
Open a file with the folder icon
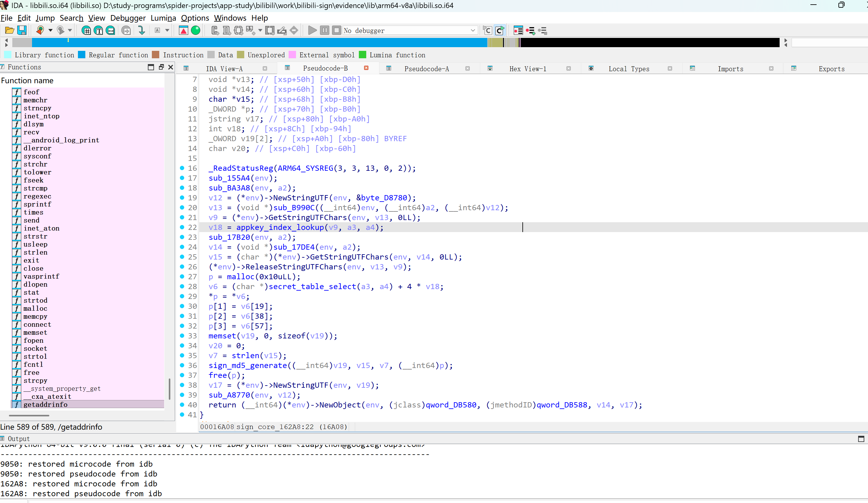[x=9, y=30]
